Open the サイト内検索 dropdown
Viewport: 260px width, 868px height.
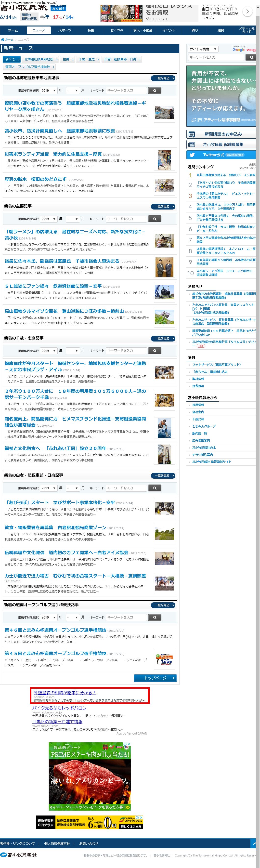pyautogui.click(x=203, y=49)
